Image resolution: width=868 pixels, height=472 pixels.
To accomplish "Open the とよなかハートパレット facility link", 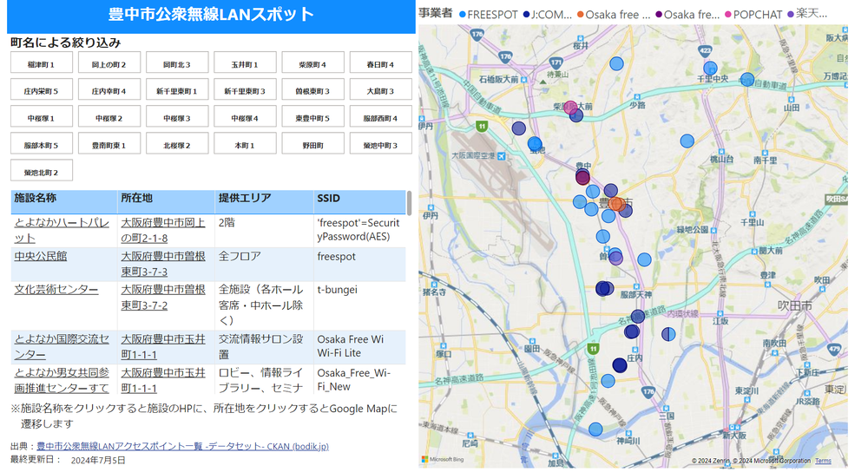I will pos(62,230).
